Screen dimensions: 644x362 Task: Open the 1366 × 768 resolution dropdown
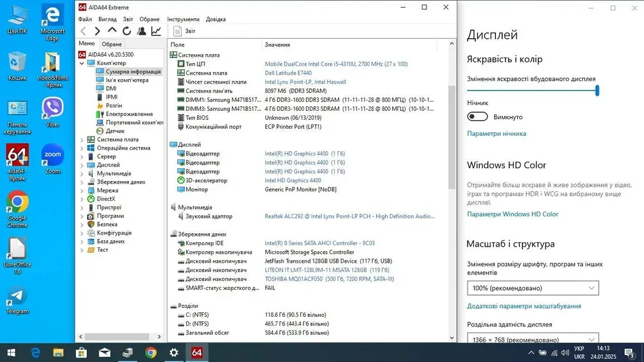tap(533, 339)
